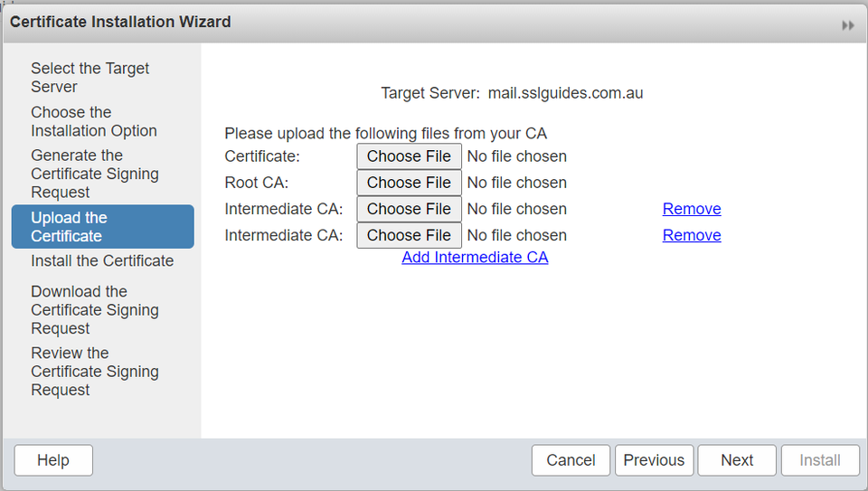Viewport: 868px width, 491px height.
Task: Go to Download the Certificate Signing Request
Action: coord(94,309)
